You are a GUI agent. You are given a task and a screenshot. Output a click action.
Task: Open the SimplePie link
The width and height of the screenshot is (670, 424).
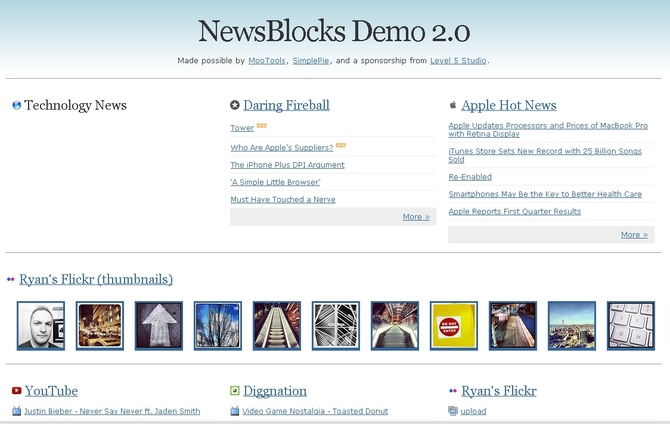[311, 61]
